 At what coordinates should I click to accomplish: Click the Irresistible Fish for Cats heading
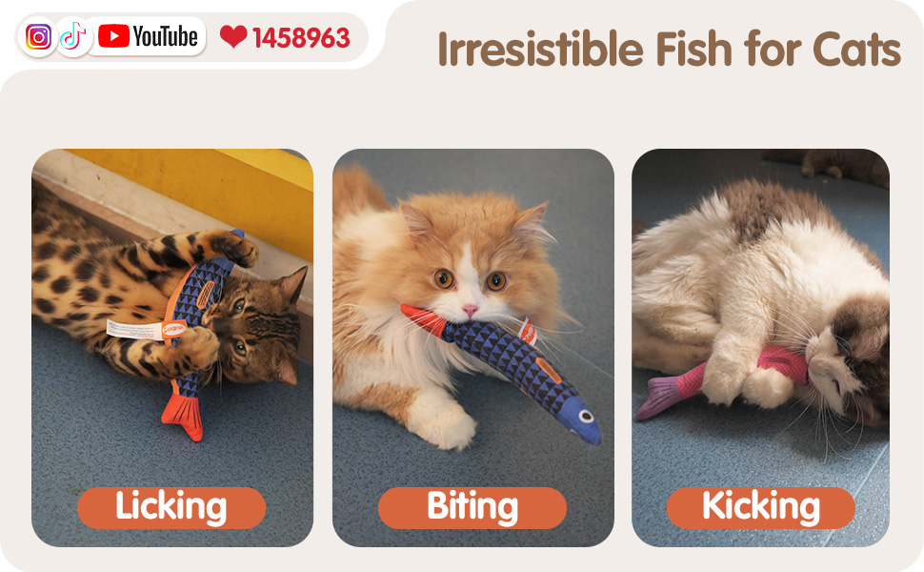click(669, 49)
